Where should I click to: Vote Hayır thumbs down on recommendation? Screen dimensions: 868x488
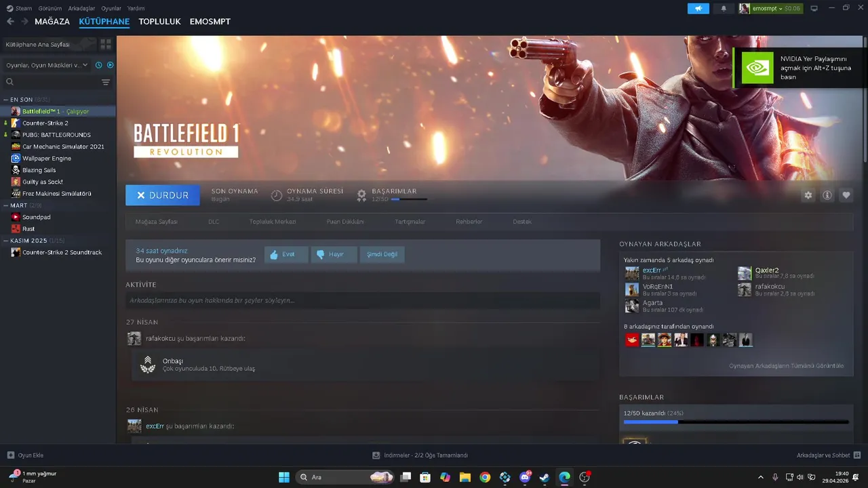click(334, 254)
